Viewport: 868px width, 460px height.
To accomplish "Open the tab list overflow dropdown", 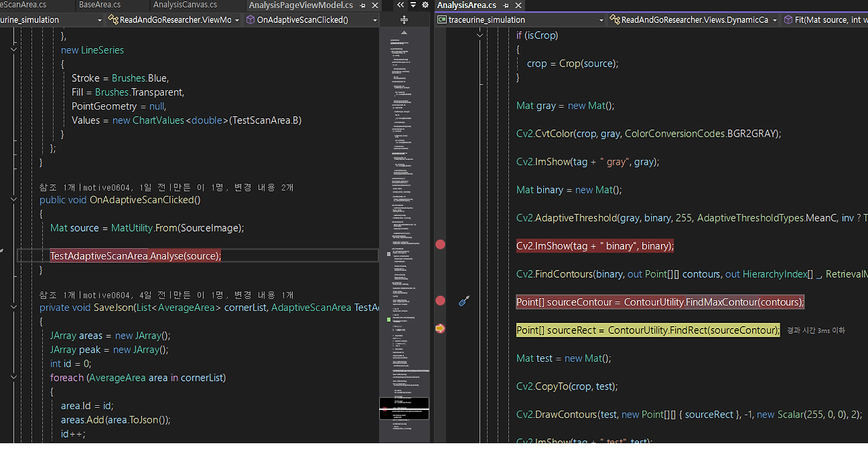I will click(x=413, y=5).
